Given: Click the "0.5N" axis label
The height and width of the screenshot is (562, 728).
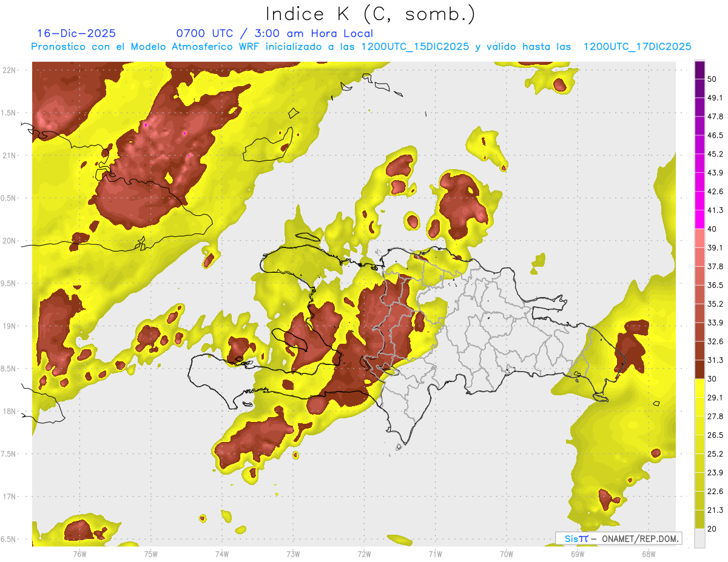Looking at the screenshot, I should point(9,198).
